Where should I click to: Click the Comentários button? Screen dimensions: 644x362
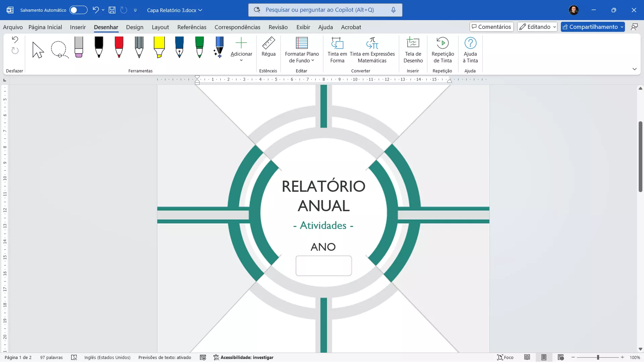point(491,27)
